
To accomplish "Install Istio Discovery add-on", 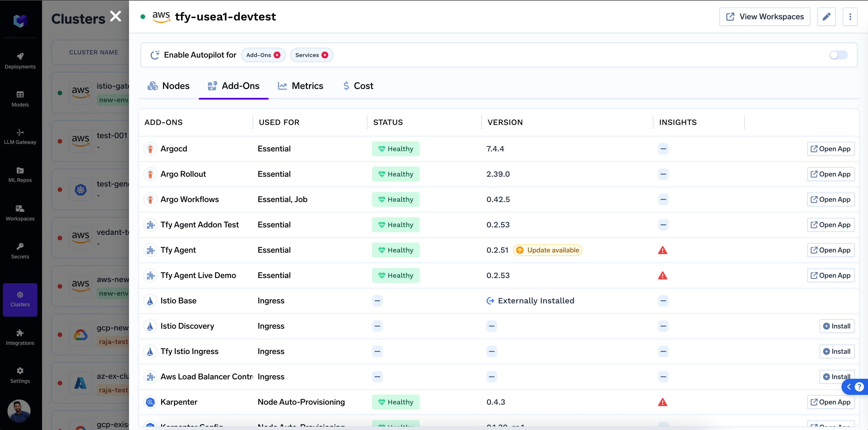I will [837, 326].
